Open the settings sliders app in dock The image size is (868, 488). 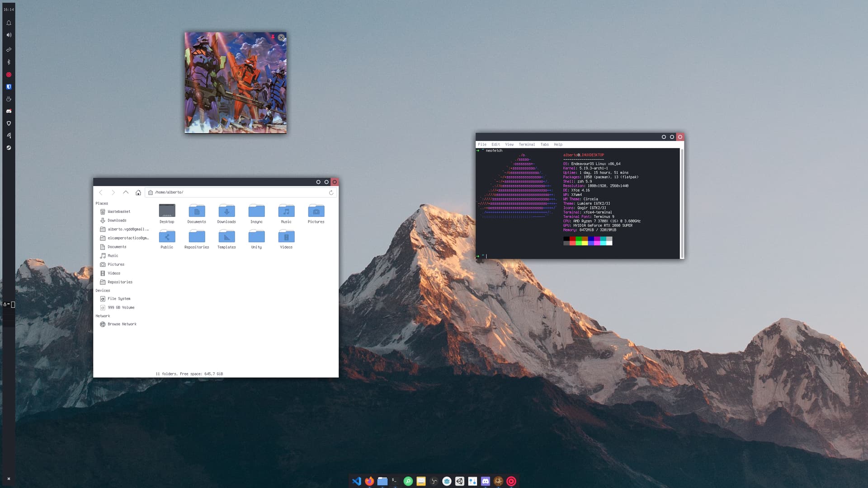472,481
